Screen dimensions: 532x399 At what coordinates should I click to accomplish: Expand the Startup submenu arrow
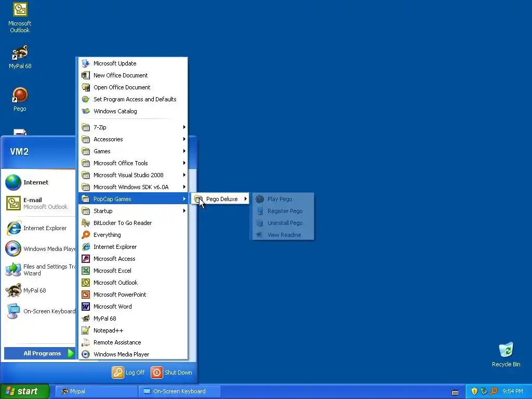(x=184, y=211)
